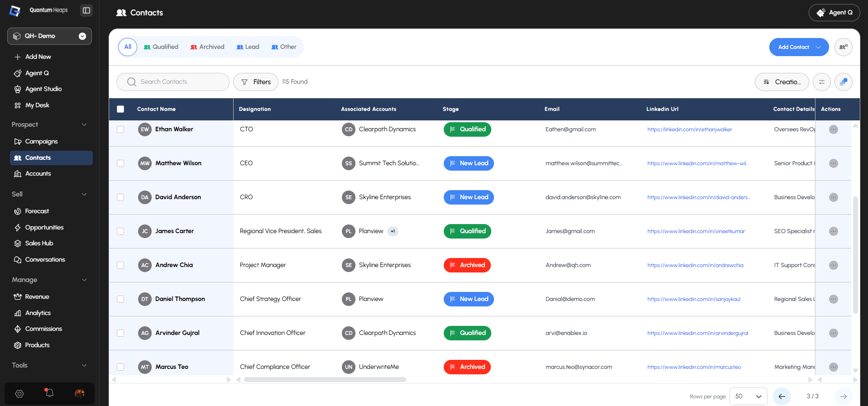
Task: Open the Accounts page
Action: point(38,174)
